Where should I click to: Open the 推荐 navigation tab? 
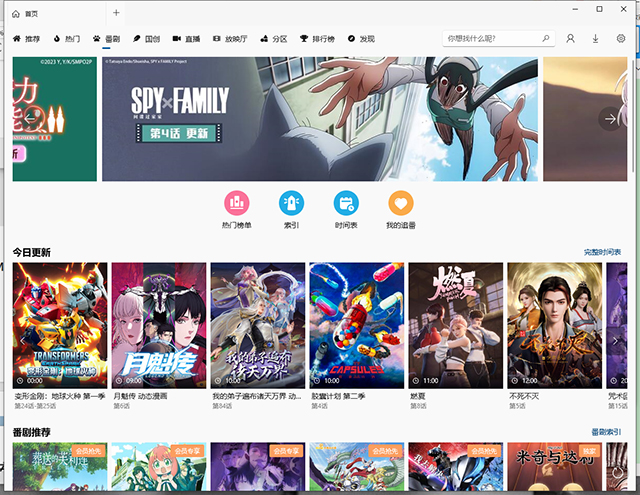coord(27,39)
